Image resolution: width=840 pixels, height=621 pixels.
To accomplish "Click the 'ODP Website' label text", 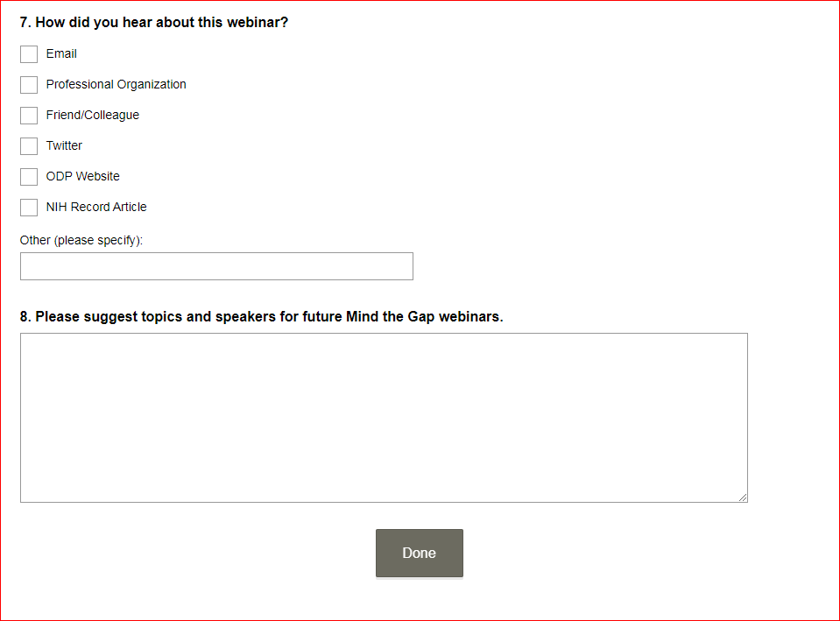I will (82, 177).
